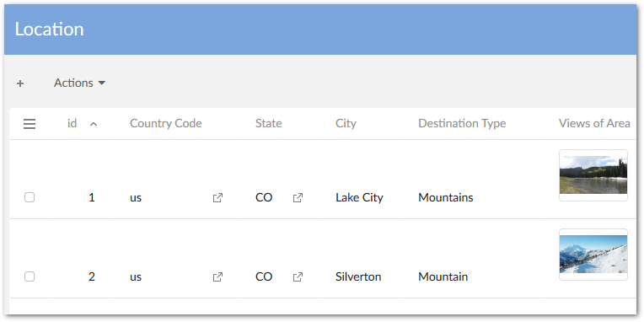
Task: Expand the Actions dropdown menu
Action: [x=80, y=83]
